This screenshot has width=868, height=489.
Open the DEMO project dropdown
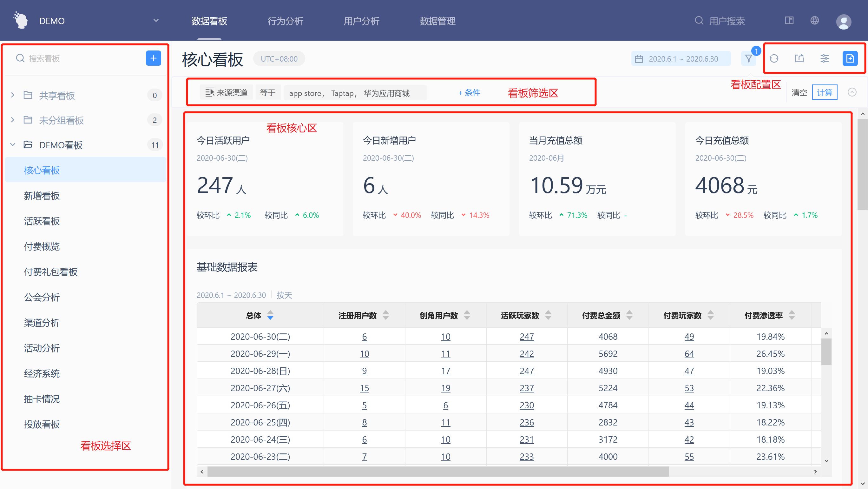(x=156, y=21)
